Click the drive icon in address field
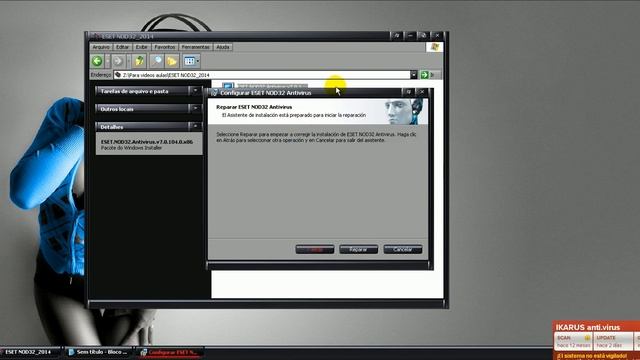 (x=118, y=75)
